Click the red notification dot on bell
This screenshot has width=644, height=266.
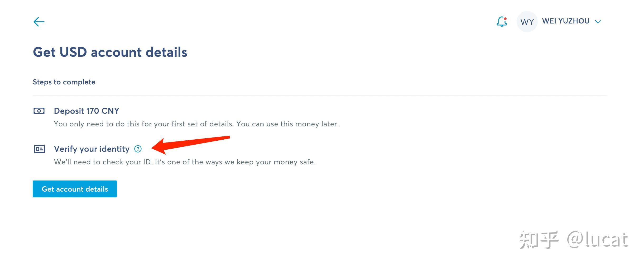(x=505, y=19)
